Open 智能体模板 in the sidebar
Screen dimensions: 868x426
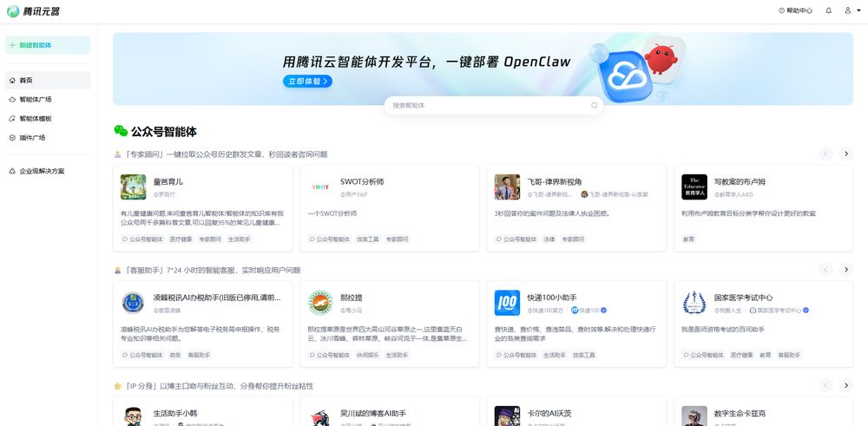pos(48,118)
